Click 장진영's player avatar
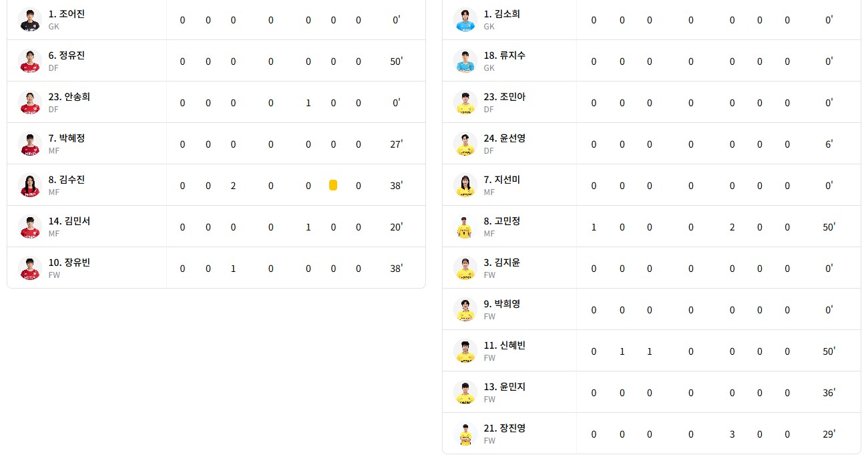868x467 pixels. click(x=465, y=434)
